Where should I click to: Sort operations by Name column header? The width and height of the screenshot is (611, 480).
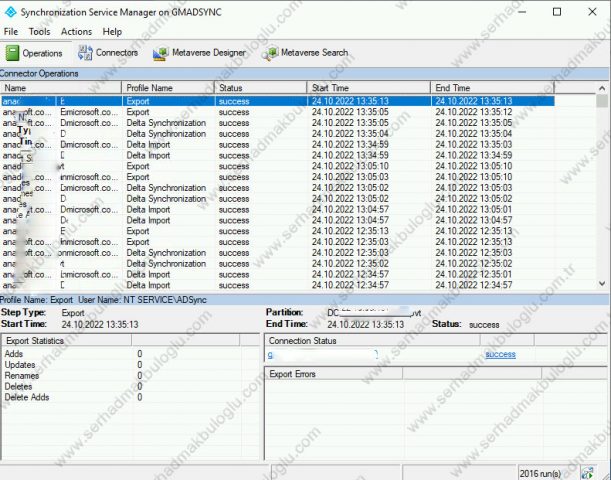point(61,88)
